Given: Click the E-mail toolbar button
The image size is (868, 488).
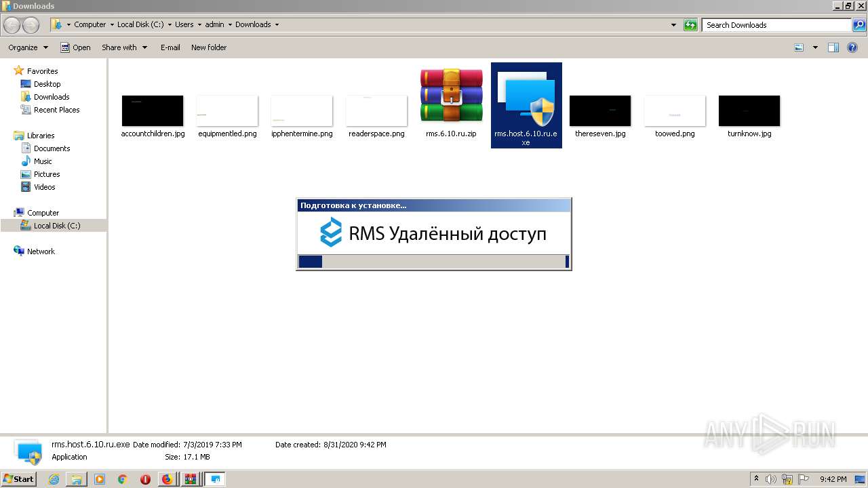Looking at the screenshot, I should click(170, 47).
